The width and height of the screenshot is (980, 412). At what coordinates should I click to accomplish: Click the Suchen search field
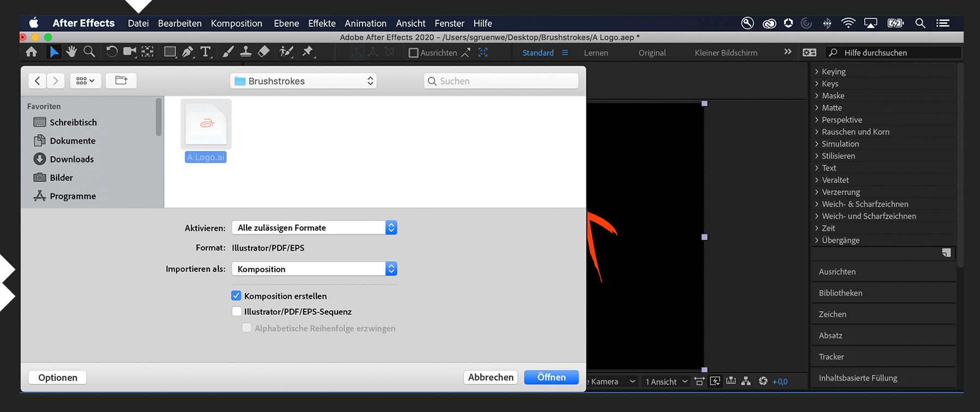(501, 81)
